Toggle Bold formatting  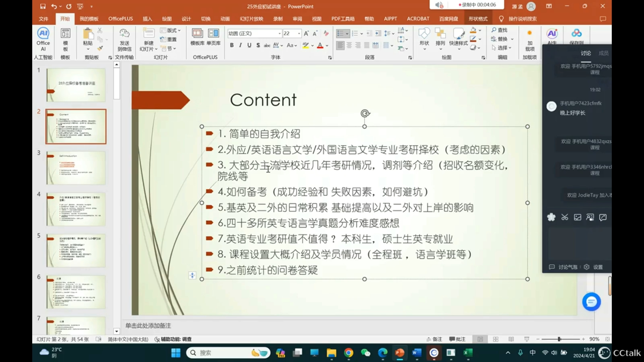[231, 45]
